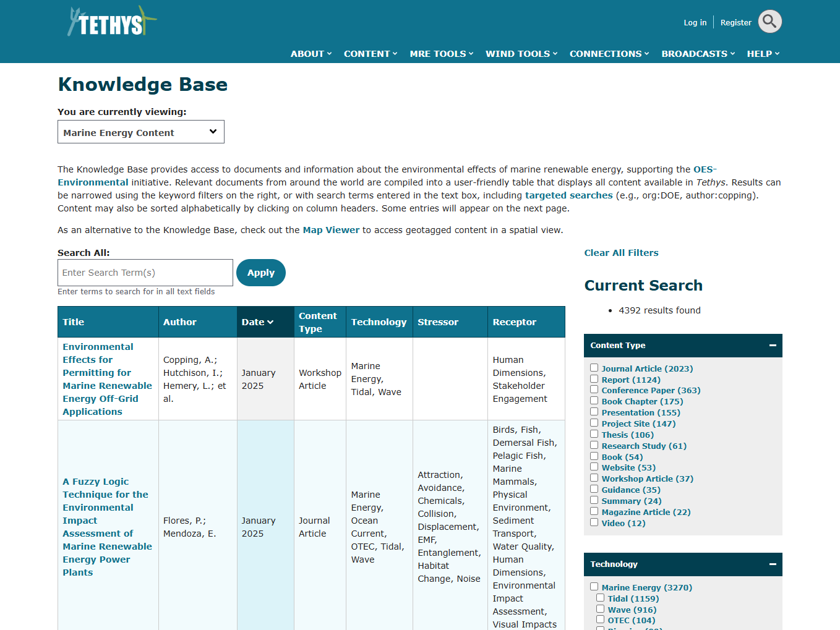Sort the table by Date column

(x=257, y=322)
